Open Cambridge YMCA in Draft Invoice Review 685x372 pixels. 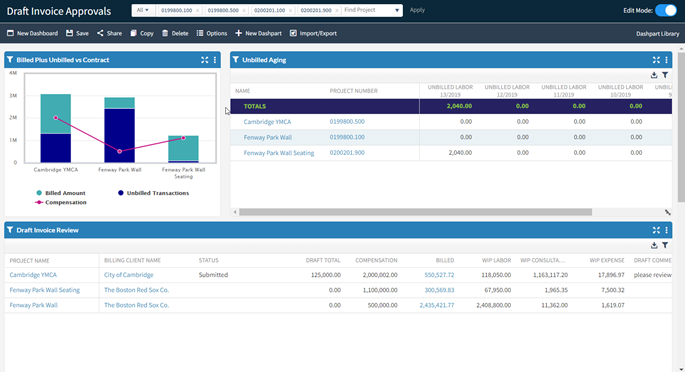pos(33,275)
